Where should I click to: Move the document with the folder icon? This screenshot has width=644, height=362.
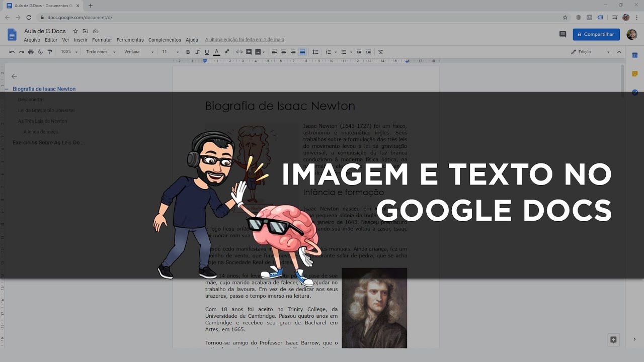pyautogui.click(x=86, y=31)
